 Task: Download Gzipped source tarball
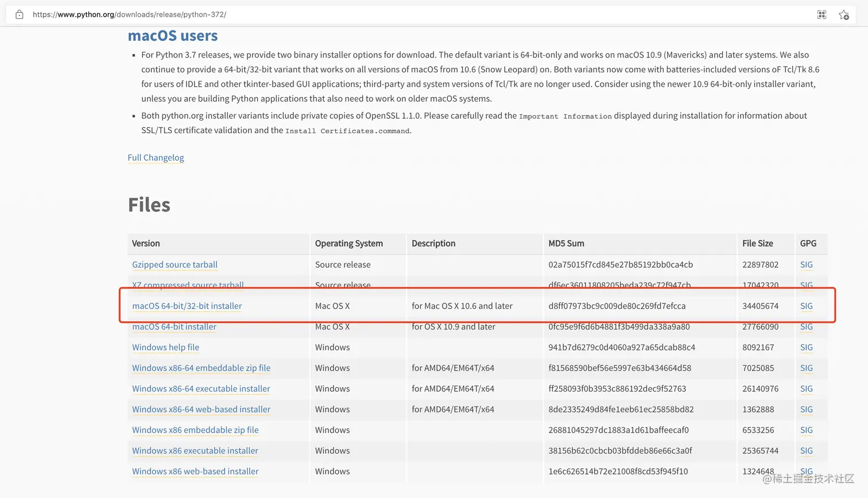[175, 265]
